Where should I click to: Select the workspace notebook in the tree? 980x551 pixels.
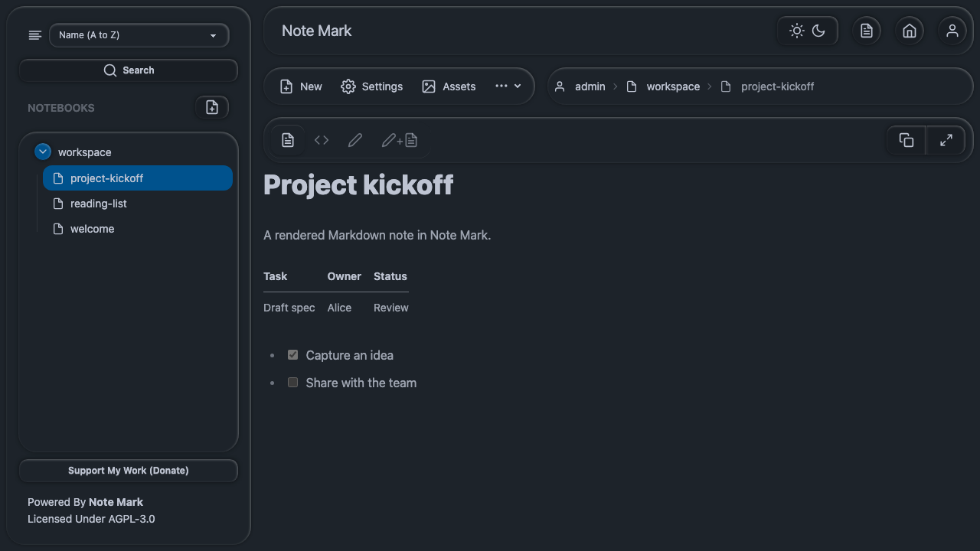(84, 152)
